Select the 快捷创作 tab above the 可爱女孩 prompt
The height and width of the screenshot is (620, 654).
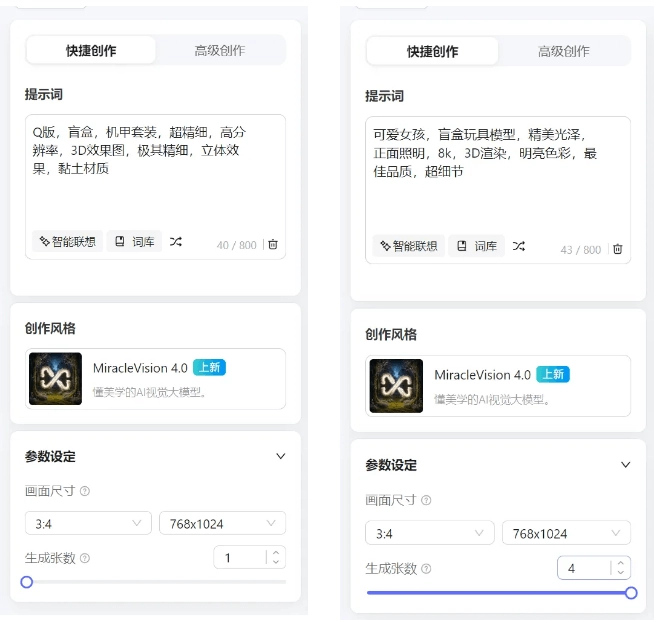[432, 51]
